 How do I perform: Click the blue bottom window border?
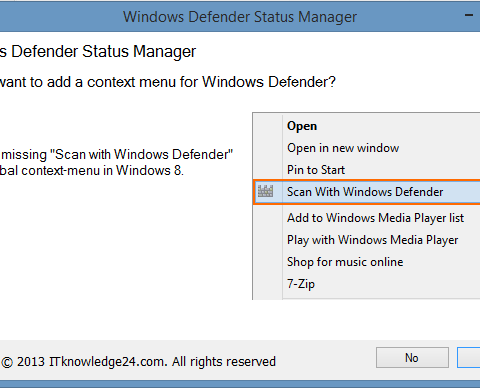tap(240, 384)
